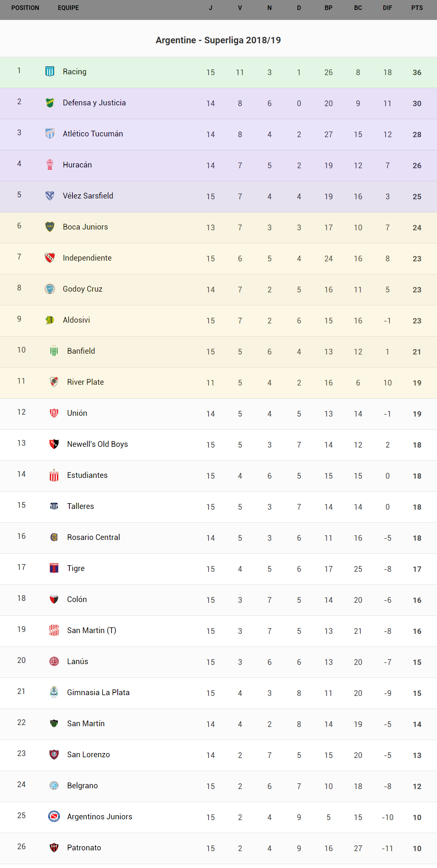
Task: Click the Argentinos Juniors crest icon
Action: tap(54, 816)
